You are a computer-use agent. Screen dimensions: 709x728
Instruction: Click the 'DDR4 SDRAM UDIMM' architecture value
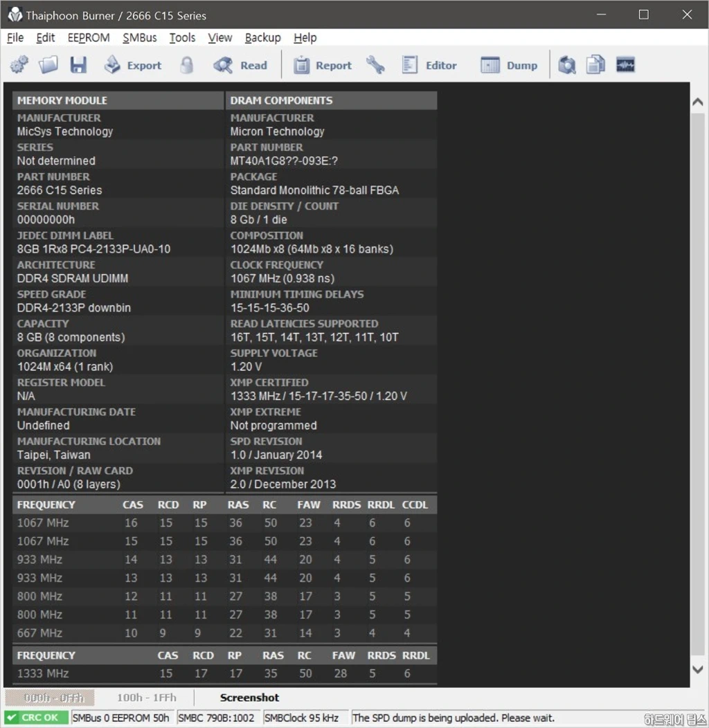pos(73,278)
